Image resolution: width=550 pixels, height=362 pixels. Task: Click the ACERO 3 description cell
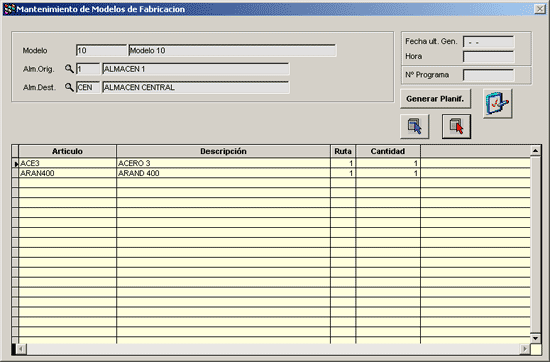(x=223, y=163)
